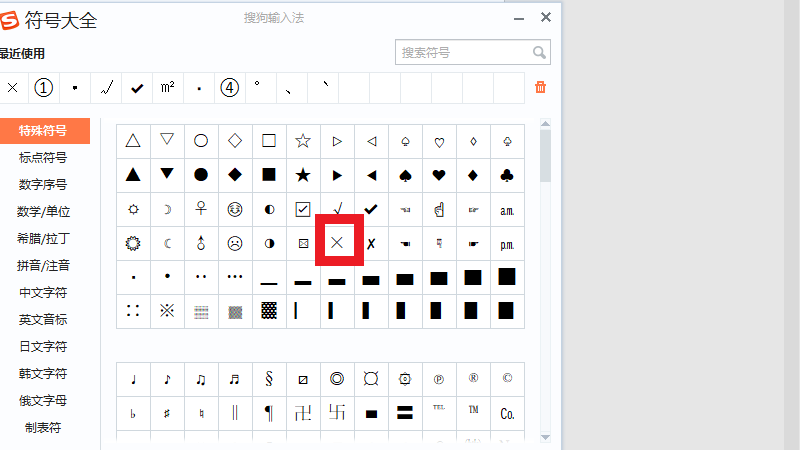The image size is (800, 450).
Task: Reuse the m² symbol from recently used
Action: (167, 87)
